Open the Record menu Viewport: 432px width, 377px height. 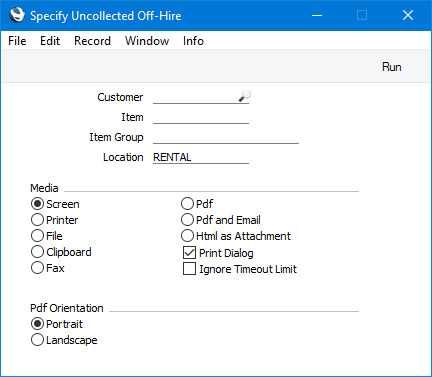pos(92,41)
